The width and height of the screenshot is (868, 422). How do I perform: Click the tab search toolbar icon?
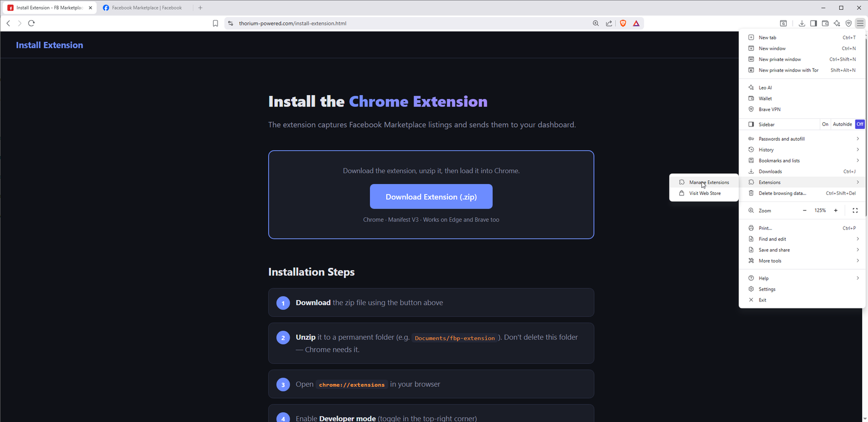point(783,23)
